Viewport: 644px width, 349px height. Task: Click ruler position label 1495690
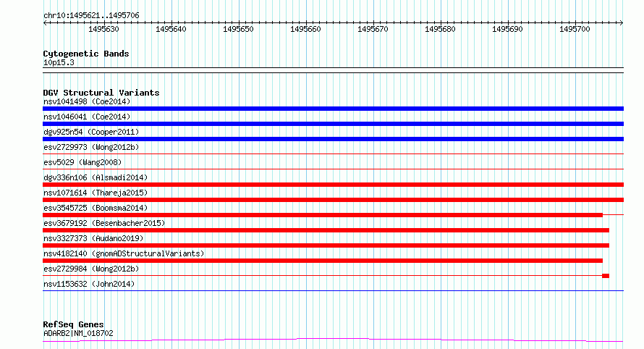coord(508,29)
